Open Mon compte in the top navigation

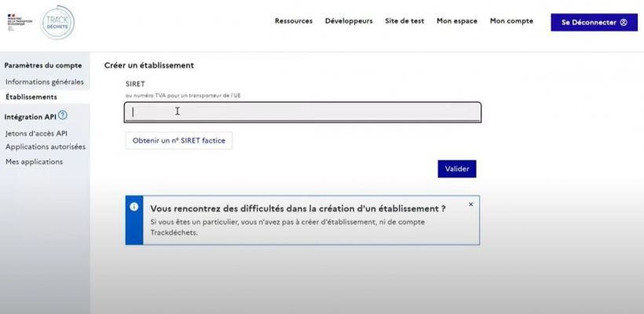511,21
